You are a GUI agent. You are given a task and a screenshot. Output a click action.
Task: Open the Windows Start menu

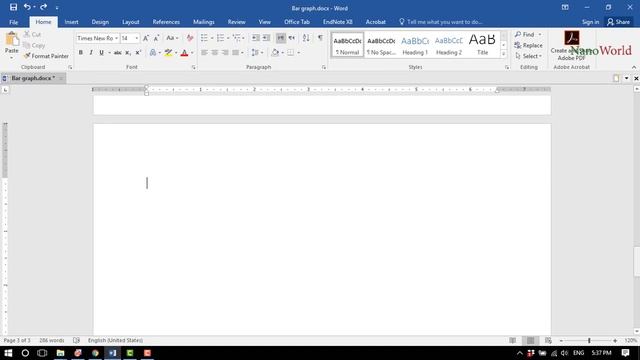(x=8, y=353)
